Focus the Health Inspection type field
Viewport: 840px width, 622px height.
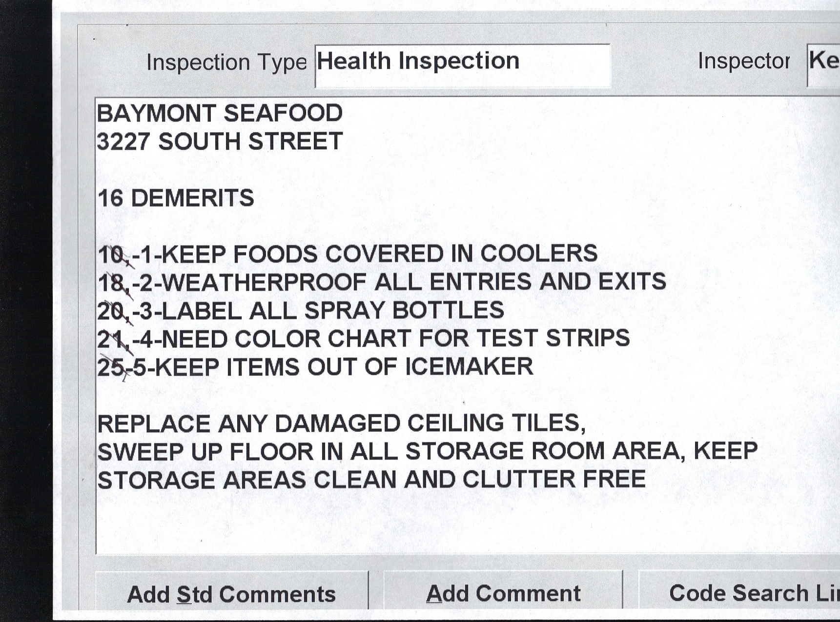pos(462,65)
